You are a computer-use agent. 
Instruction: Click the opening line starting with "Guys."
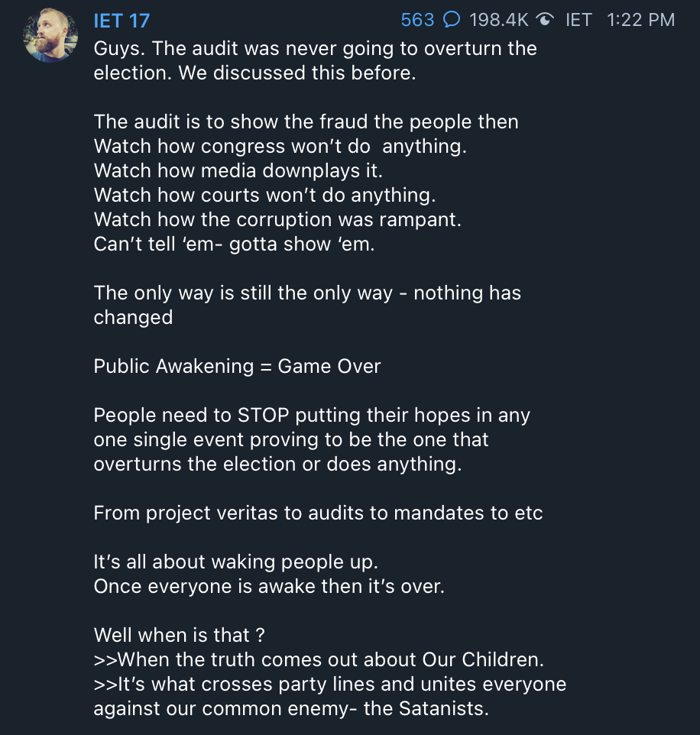(315, 49)
